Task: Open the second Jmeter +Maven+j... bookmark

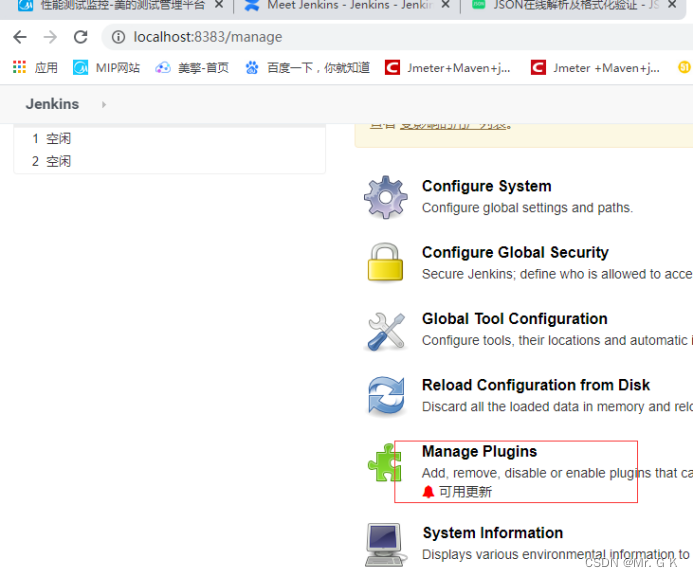Action: pos(595,68)
